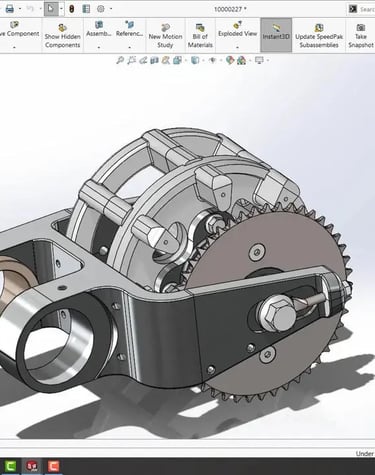Click Update SpeedPak Subassemblies

tap(319, 35)
